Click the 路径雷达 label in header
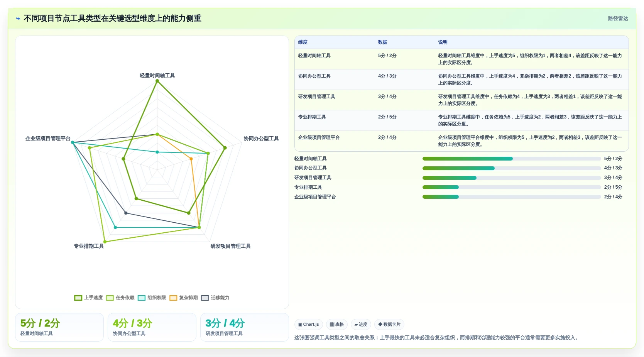This screenshot has width=644, height=357. [x=618, y=19]
